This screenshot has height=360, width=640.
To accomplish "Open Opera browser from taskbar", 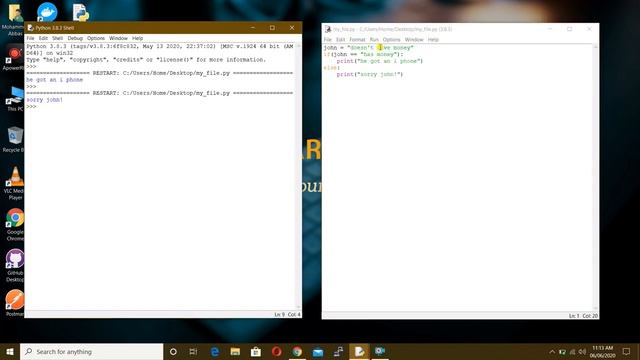I will [276, 351].
